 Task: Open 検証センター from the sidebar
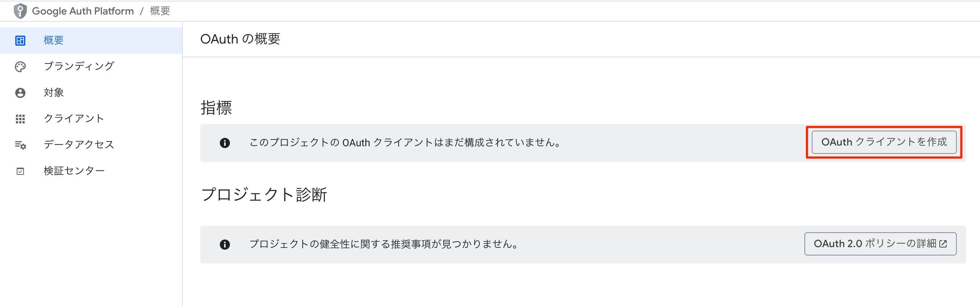tap(74, 171)
